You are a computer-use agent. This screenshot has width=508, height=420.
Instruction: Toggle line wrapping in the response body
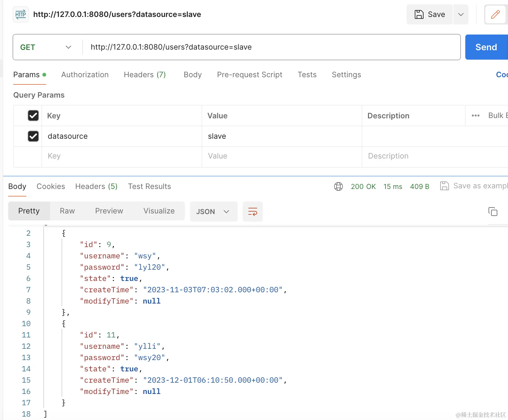click(x=252, y=211)
